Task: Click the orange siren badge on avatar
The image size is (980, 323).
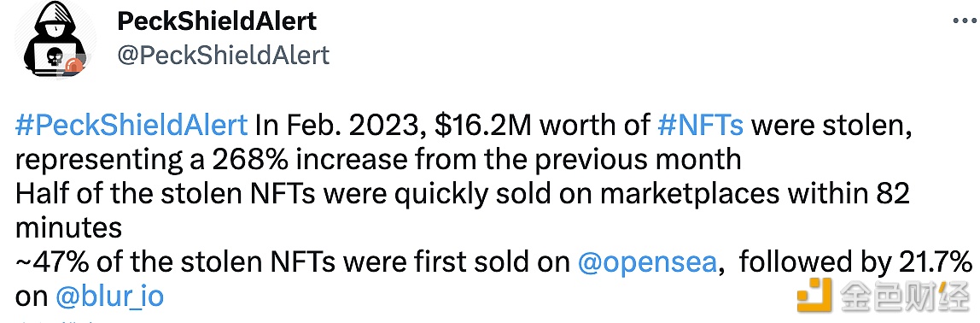Action: pos(73,65)
